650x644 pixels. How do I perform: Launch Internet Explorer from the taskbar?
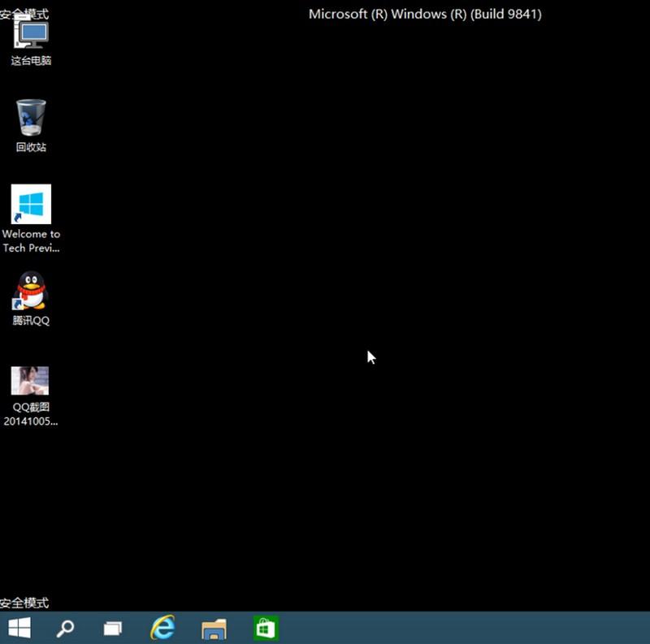[163, 628]
